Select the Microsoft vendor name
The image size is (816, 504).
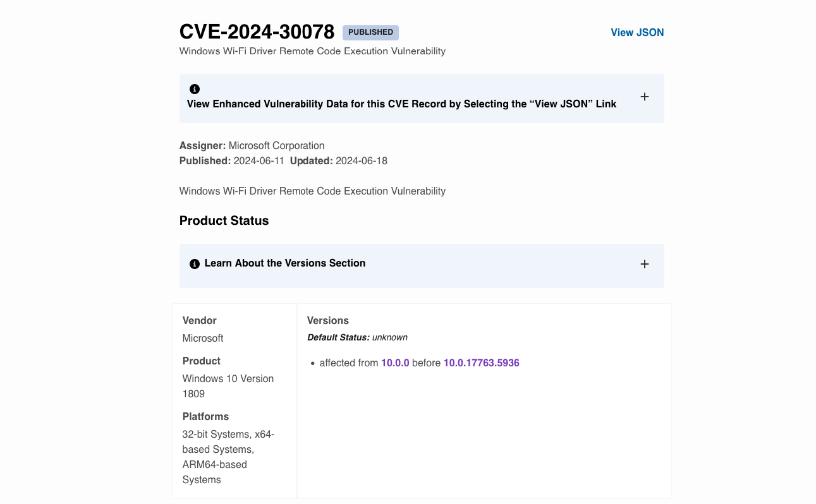click(203, 338)
